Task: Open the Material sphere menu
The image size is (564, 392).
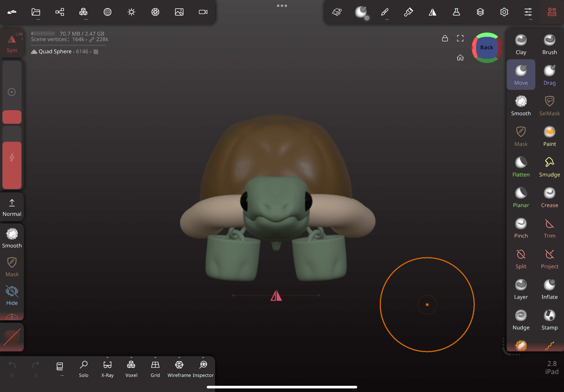Action: pos(107,12)
